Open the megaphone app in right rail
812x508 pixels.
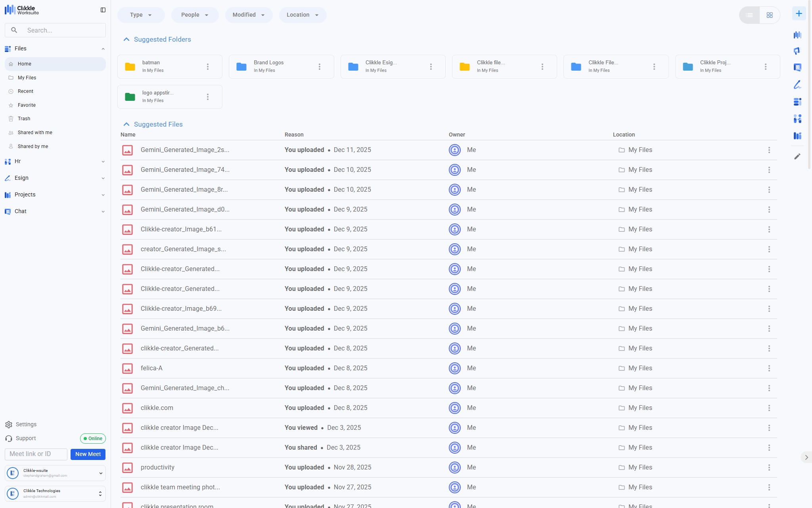click(797, 51)
